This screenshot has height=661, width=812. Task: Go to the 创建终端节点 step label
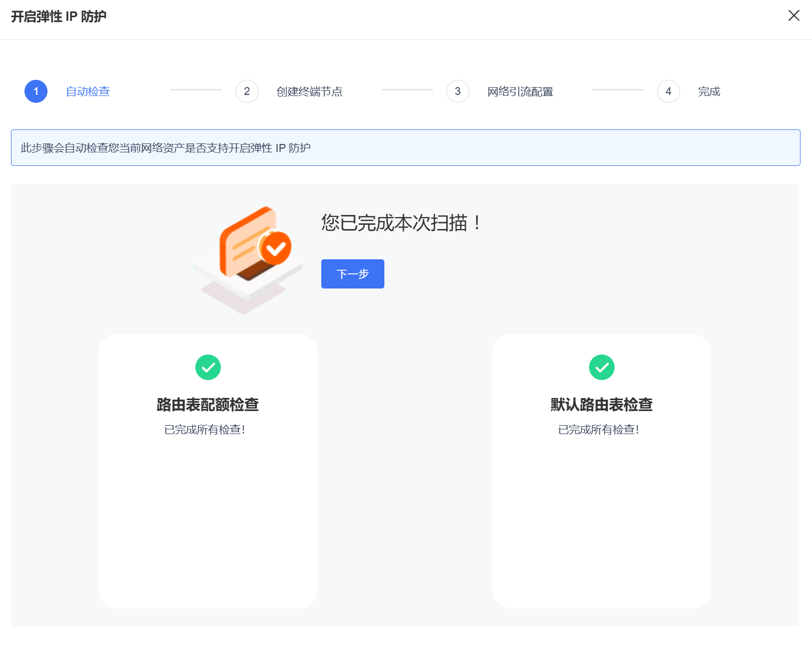(309, 92)
